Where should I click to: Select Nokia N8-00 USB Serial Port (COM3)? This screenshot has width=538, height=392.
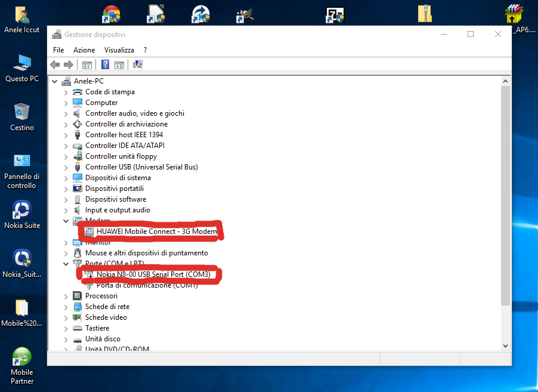point(153,274)
